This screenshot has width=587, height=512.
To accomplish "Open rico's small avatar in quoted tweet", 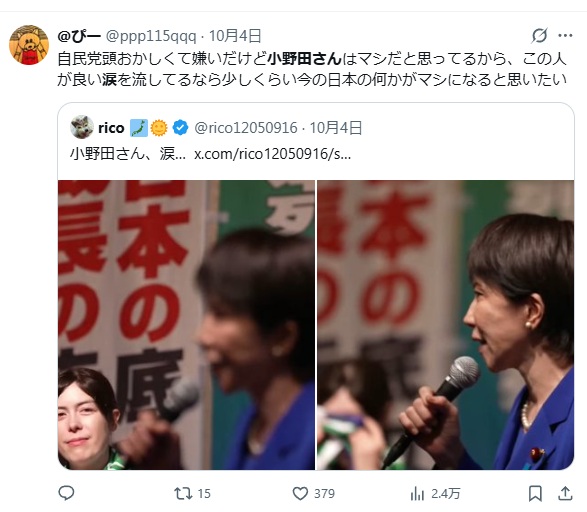I will coord(82,127).
